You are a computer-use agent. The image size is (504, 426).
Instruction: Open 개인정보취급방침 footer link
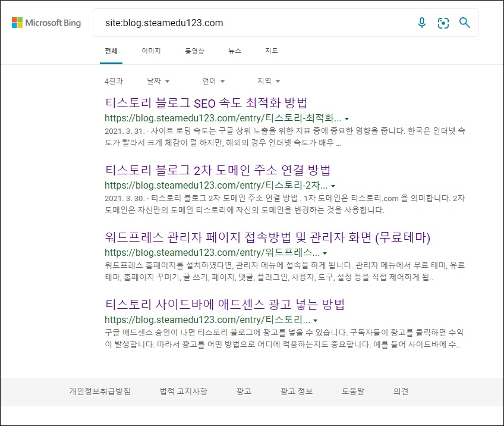point(100,391)
